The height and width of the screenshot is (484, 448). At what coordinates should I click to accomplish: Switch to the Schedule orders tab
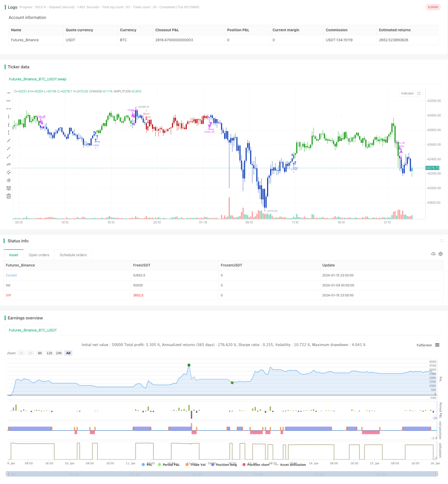[73, 255]
